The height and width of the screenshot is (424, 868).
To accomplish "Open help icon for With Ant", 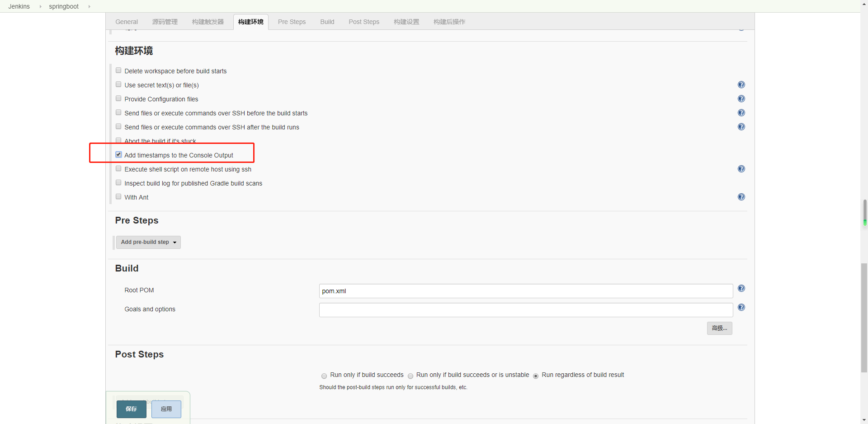I will [741, 197].
